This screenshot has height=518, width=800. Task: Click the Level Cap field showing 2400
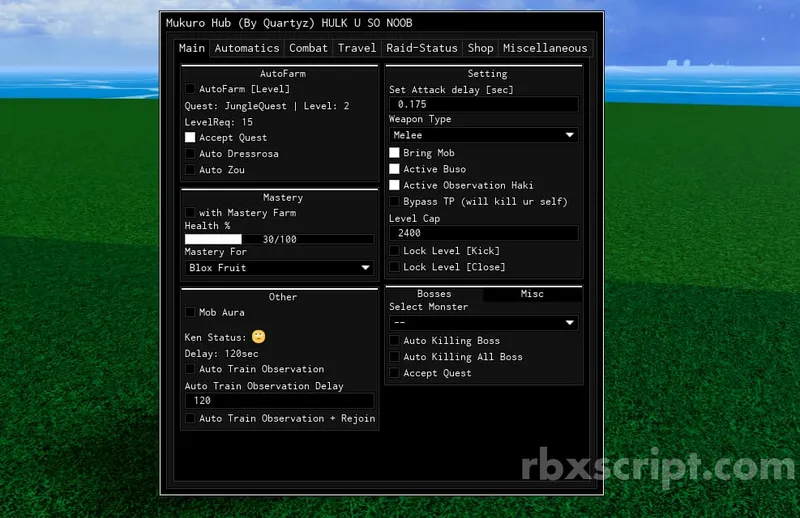(x=484, y=233)
